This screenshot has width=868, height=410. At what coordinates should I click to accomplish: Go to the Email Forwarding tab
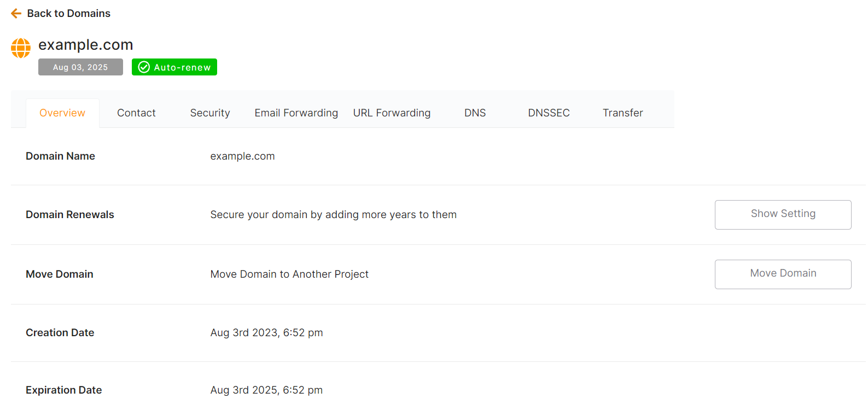click(x=296, y=113)
